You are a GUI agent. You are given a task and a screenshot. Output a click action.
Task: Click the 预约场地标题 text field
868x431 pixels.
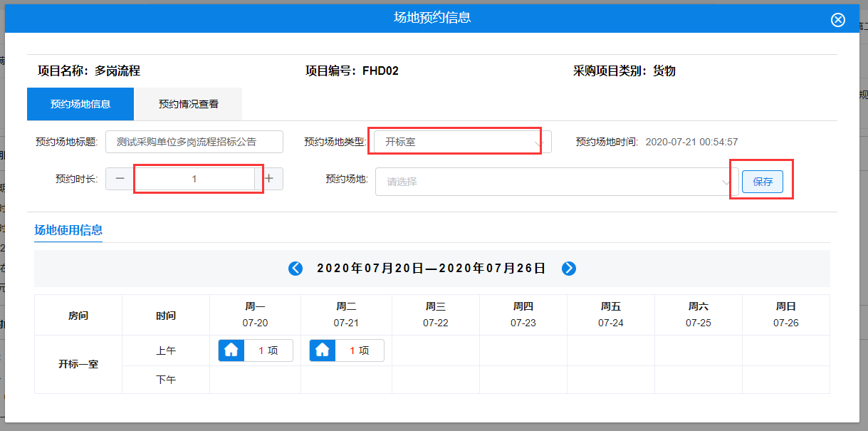tap(194, 142)
